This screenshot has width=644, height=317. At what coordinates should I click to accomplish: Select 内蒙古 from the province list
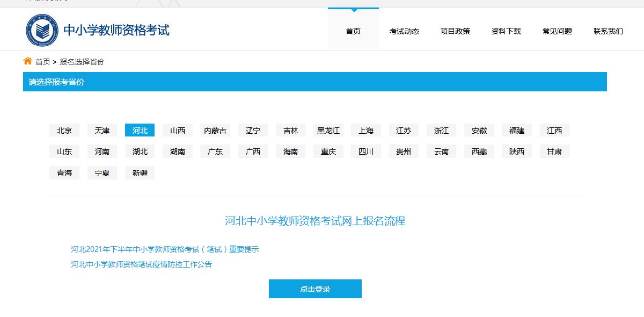215,130
